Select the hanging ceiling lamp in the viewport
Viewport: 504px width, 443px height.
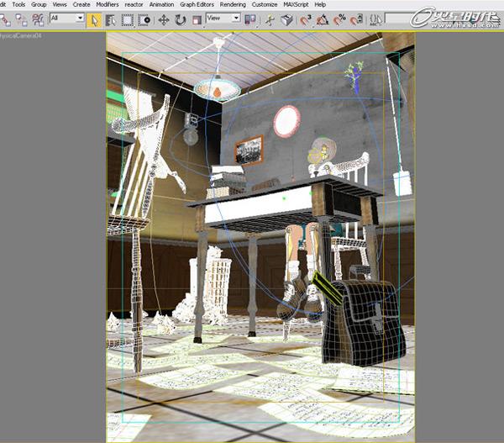tap(218, 88)
